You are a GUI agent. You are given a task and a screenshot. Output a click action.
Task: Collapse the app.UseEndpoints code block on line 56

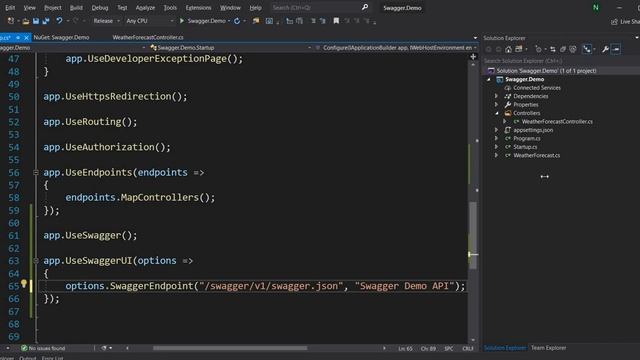36,173
